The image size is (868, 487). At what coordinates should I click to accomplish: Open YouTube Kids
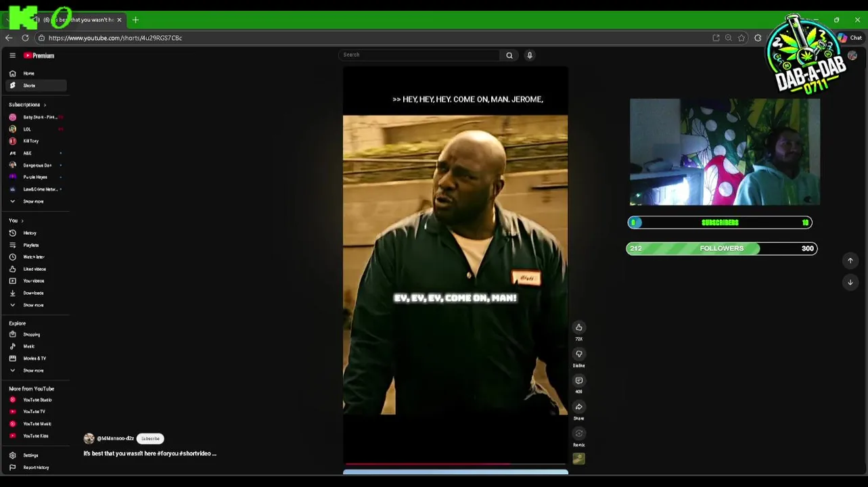[x=36, y=436]
